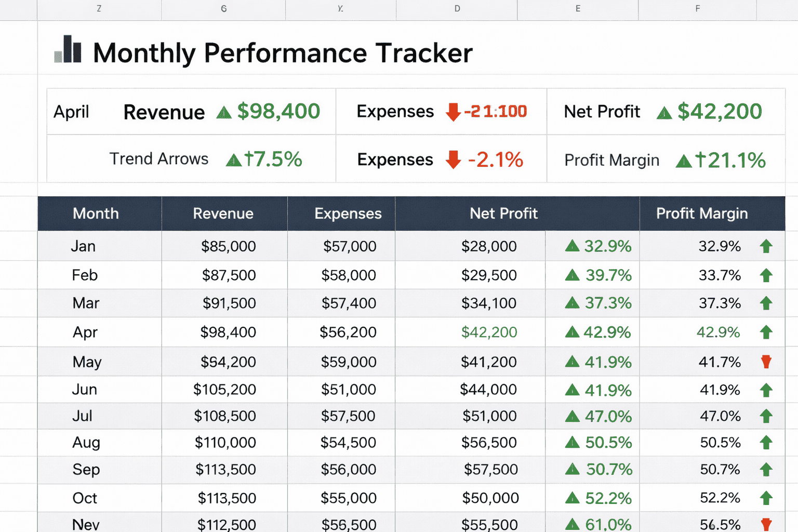Click the bar chart icon beside the title
The height and width of the screenshot is (532, 798).
click(68, 50)
